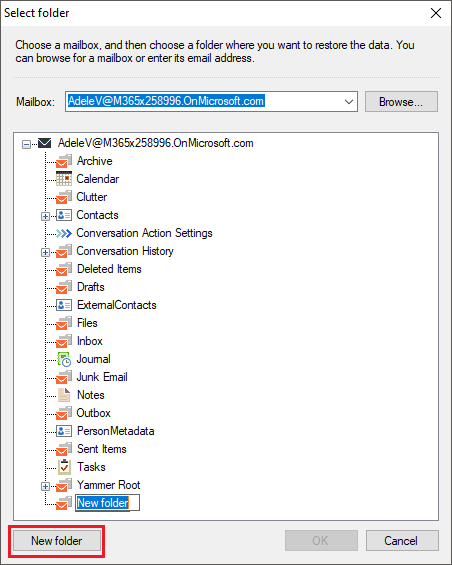Select the Deleted Items label
452x565 pixels.
click(x=109, y=269)
